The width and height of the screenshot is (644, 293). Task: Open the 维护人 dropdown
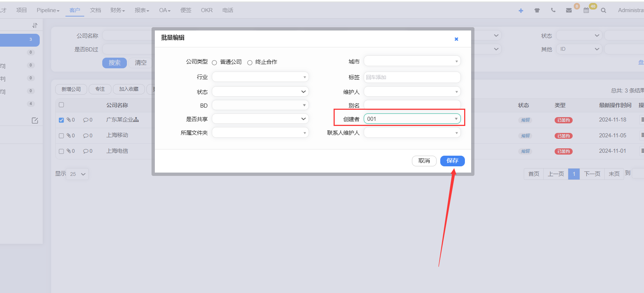412,91
